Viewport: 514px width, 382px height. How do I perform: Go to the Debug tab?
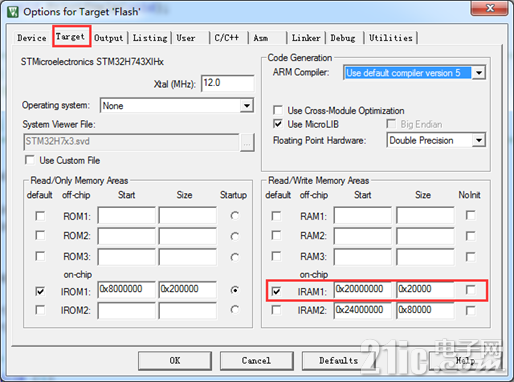(343, 38)
